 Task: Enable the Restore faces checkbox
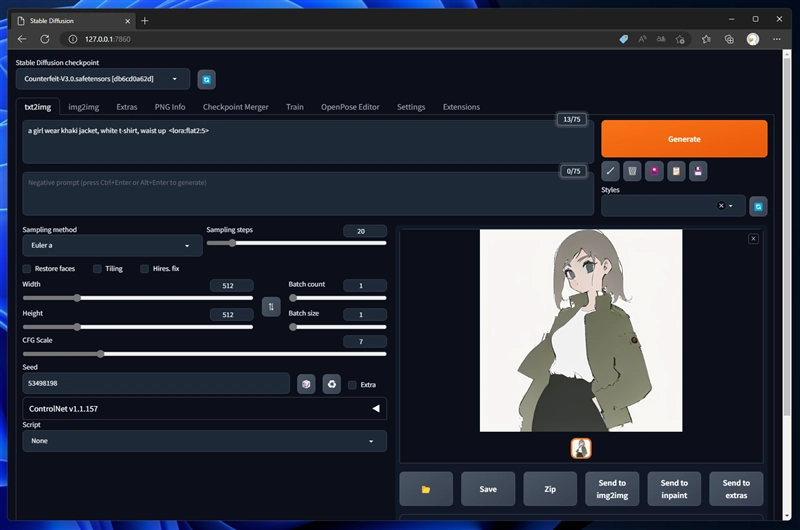pos(27,269)
